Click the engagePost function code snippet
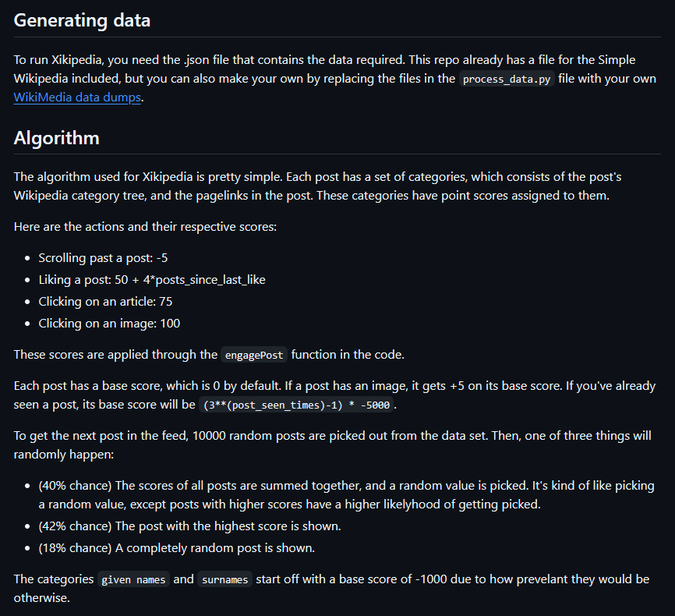This screenshot has height=616, width=675. pos(254,355)
